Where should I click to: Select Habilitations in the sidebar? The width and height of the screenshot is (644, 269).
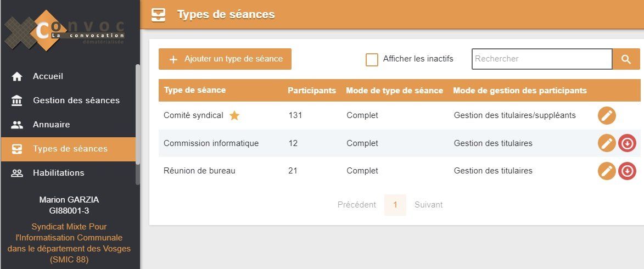[58, 173]
